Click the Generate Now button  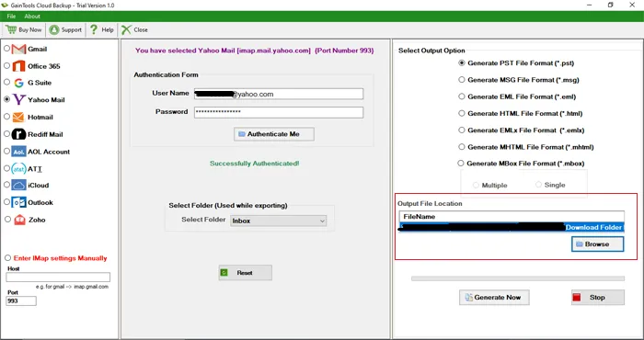coord(494,298)
